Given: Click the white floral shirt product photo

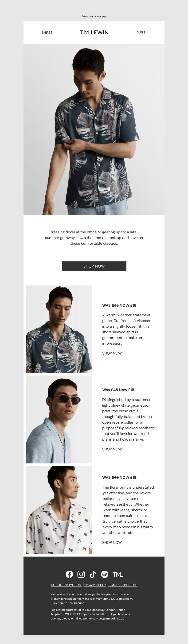Looking at the screenshot, I should [59, 510].
